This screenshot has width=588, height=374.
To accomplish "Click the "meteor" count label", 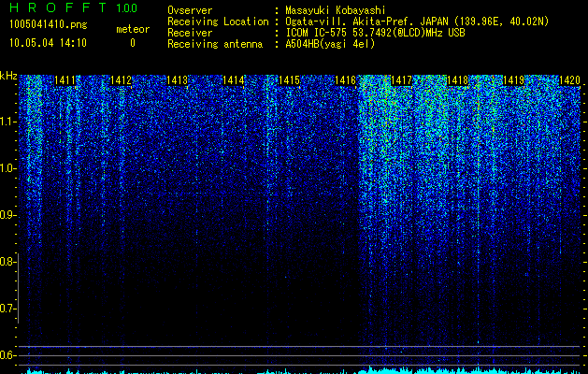I will coord(133,29).
